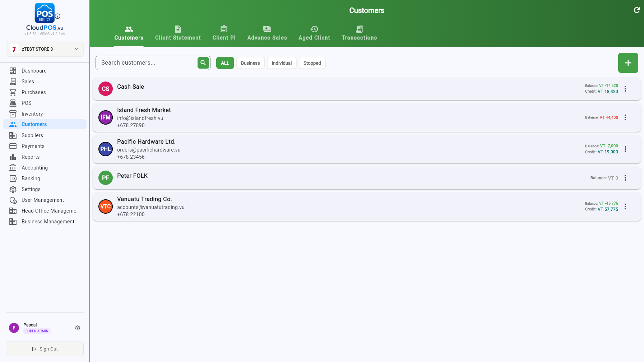
Task: Open the Advance Sales tab
Action: point(267,33)
